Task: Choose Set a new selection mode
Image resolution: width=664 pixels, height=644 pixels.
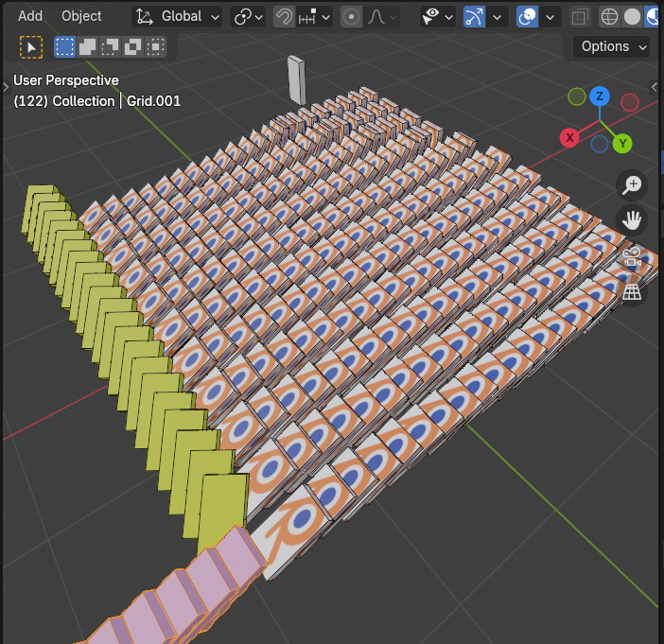Action: tap(64, 46)
